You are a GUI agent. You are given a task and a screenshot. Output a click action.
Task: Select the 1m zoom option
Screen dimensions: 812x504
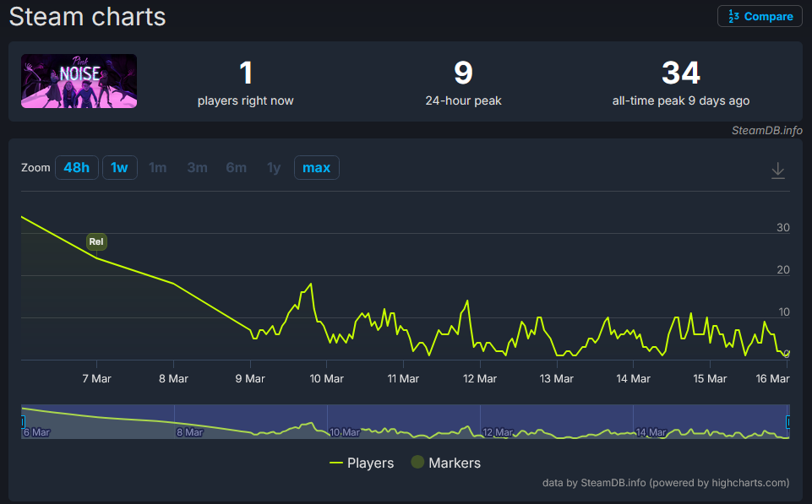click(x=158, y=168)
